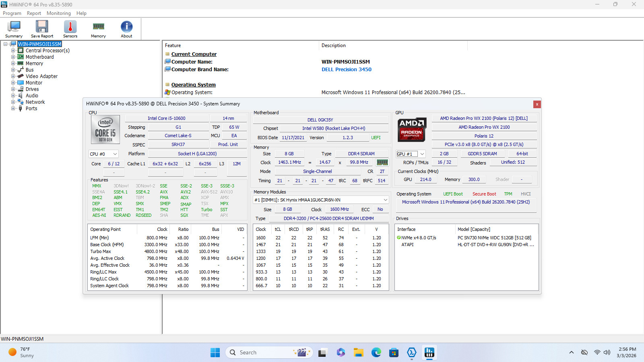
Task: Select the Network tree item
Action: pos(35,102)
